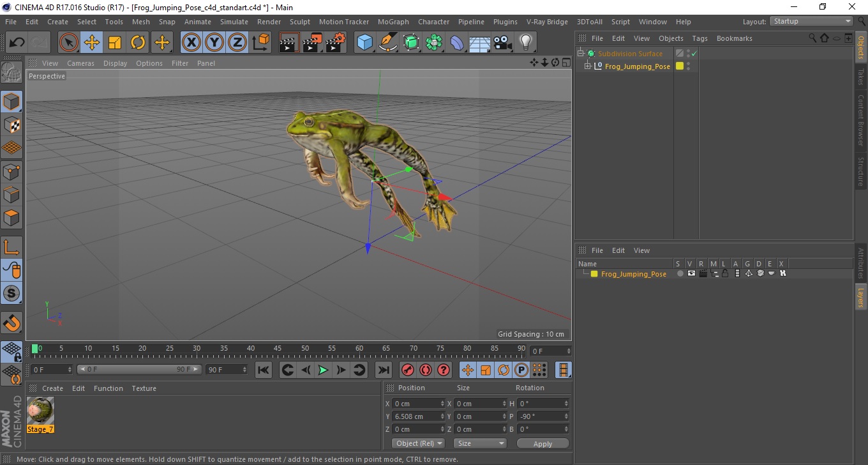Image resolution: width=868 pixels, height=465 pixels.
Task: Toggle solo dot for Frog_Jumping_Pose layer
Action: (680, 273)
